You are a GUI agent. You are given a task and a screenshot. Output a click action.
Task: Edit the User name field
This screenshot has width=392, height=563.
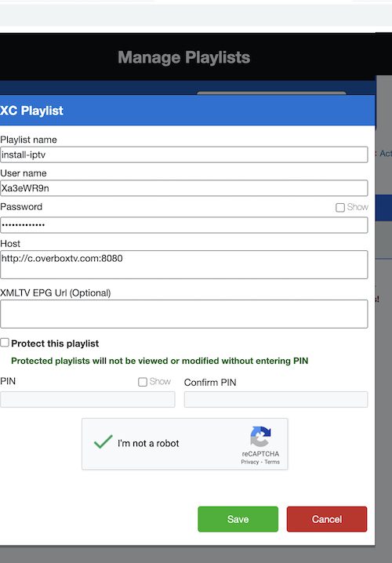(x=183, y=188)
